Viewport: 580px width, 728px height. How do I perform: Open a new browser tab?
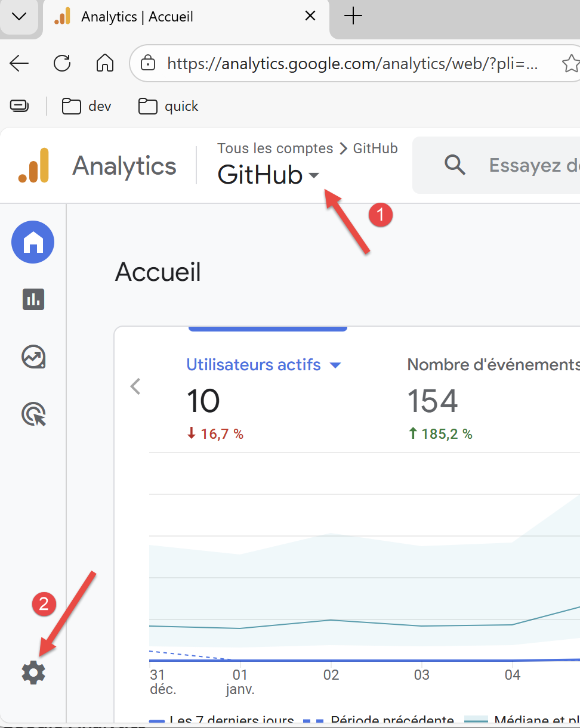[353, 17]
